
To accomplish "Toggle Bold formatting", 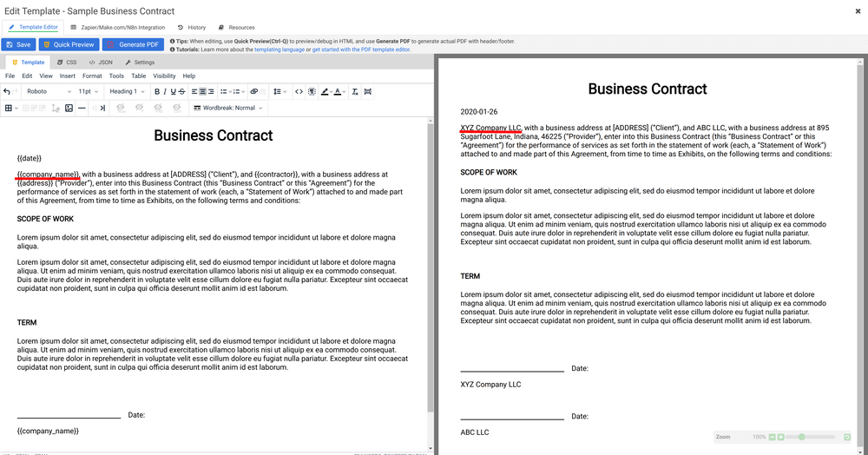I will (x=156, y=91).
